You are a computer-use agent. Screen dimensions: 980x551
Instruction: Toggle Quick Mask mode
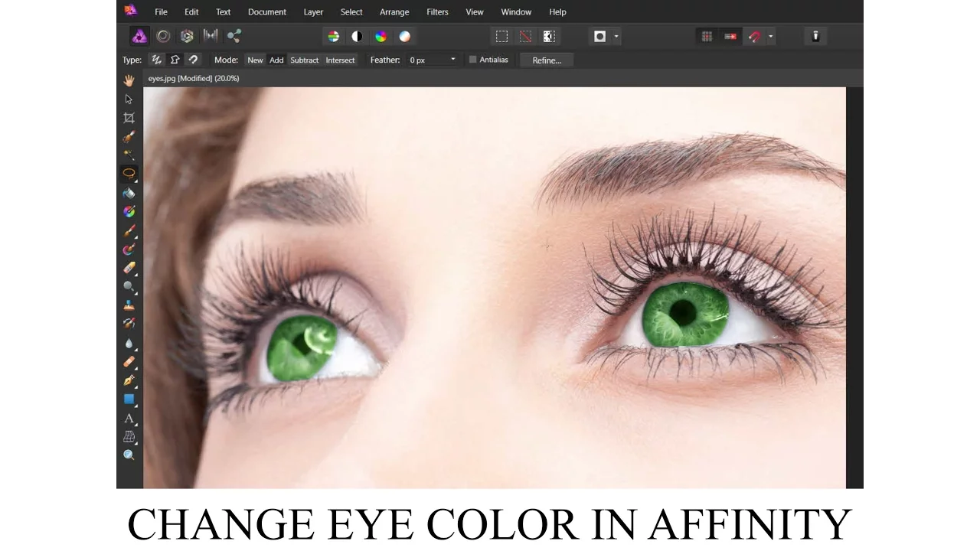pyautogui.click(x=600, y=36)
